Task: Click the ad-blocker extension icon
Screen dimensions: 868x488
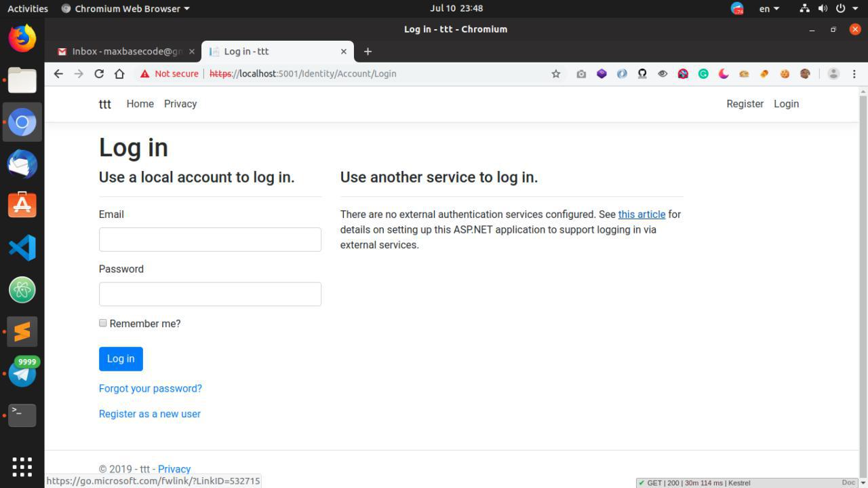Action: pos(683,73)
